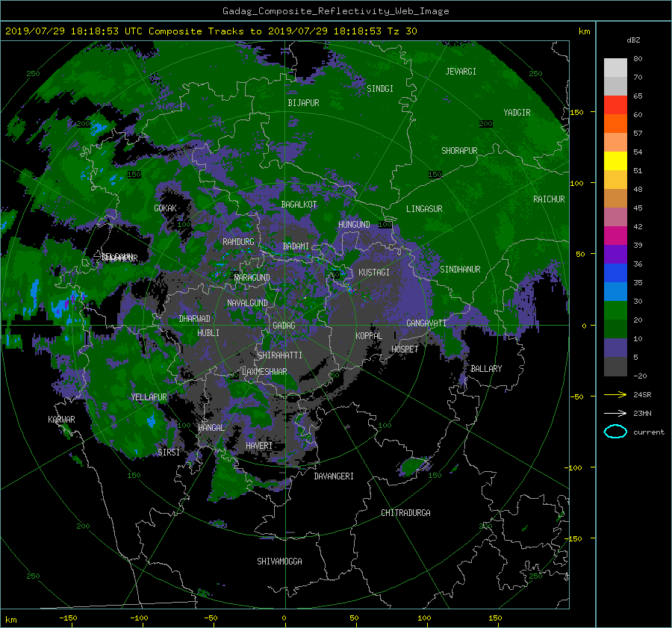Click the YELLAPUR city label
The height and width of the screenshot is (628, 672).
point(149,397)
